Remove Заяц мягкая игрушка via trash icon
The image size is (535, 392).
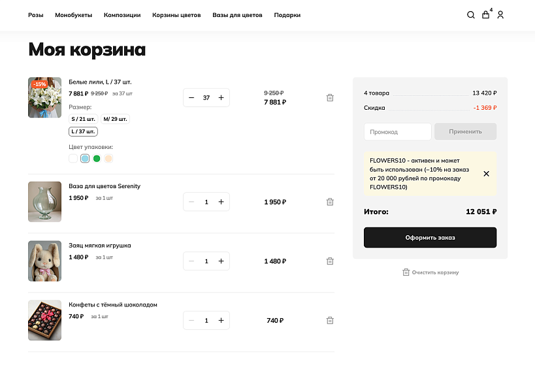(x=330, y=261)
